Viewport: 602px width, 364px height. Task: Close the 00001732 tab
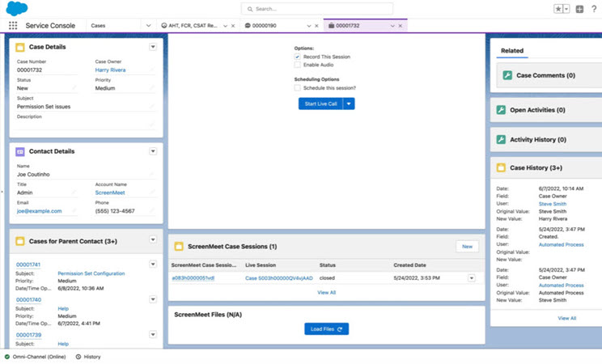(x=401, y=26)
